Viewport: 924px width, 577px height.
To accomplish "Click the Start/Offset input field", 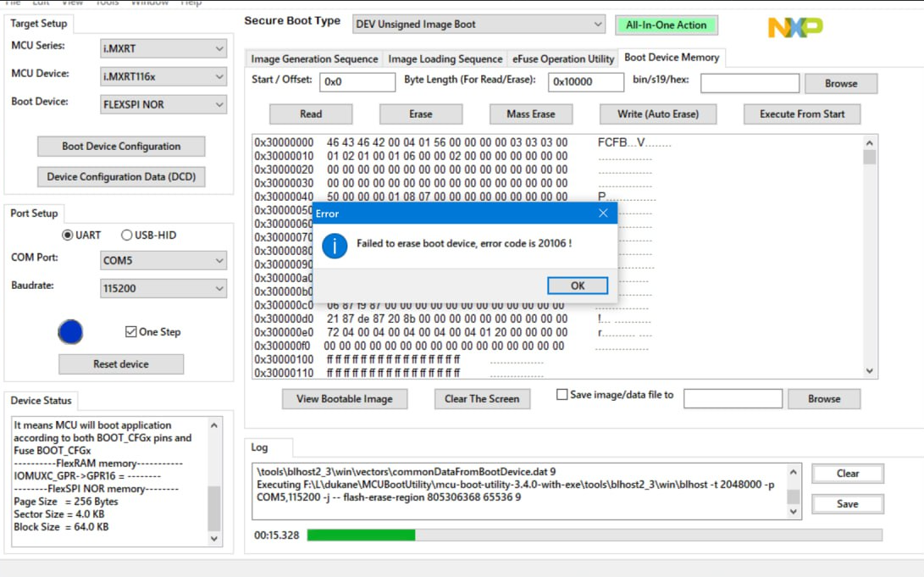I will 357,82.
